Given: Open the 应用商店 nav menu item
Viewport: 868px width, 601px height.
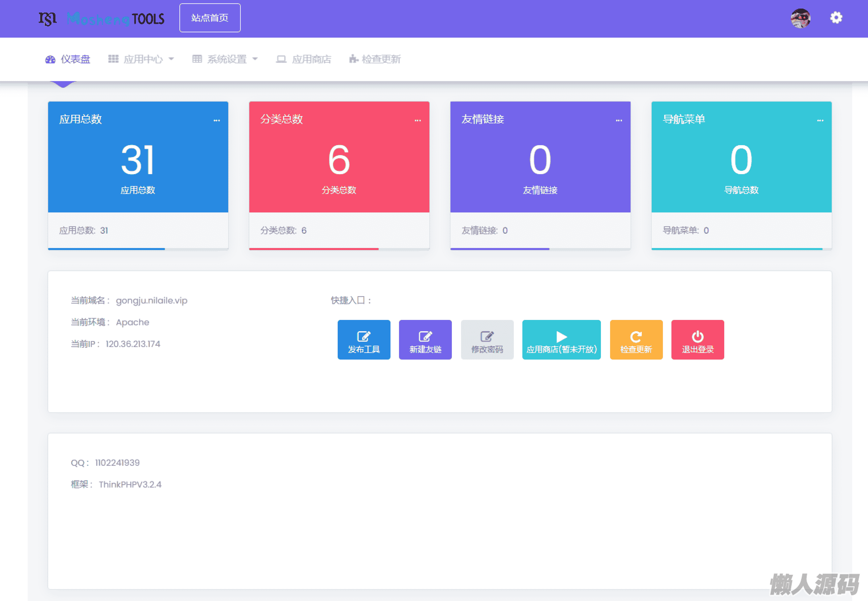Looking at the screenshot, I should (x=304, y=59).
